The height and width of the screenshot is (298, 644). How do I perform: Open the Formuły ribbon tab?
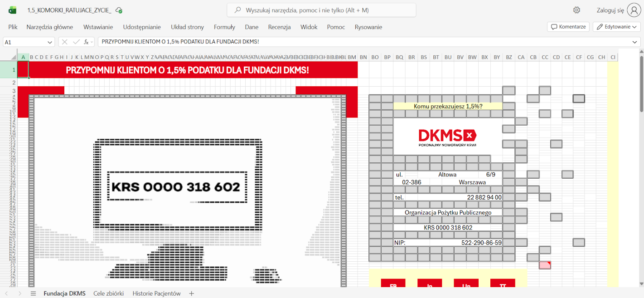224,27
